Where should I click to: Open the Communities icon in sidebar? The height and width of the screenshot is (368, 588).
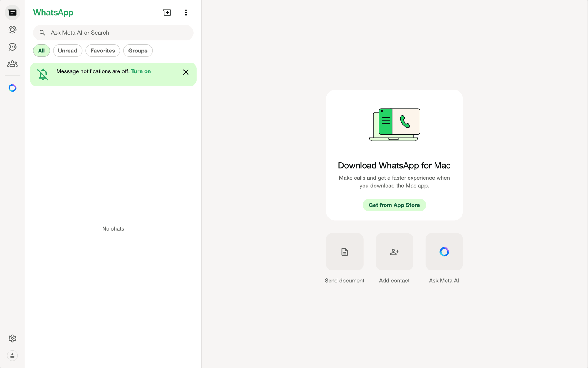coord(12,63)
